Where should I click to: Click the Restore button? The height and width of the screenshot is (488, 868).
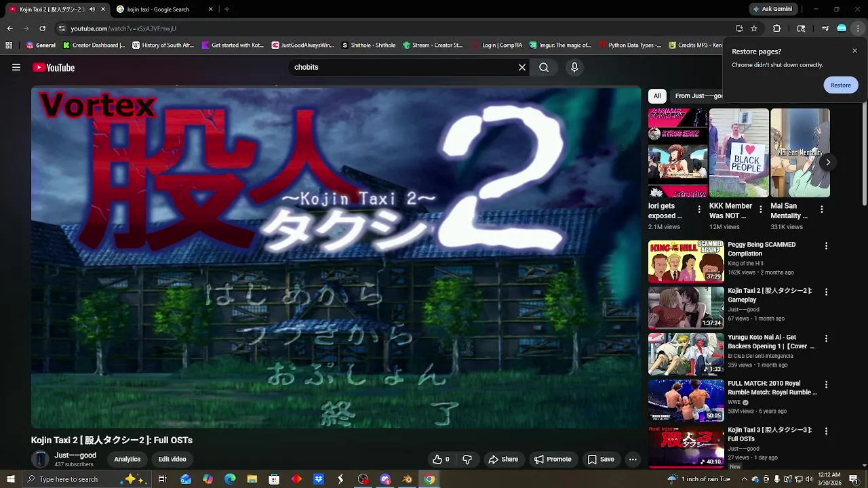pyautogui.click(x=841, y=85)
